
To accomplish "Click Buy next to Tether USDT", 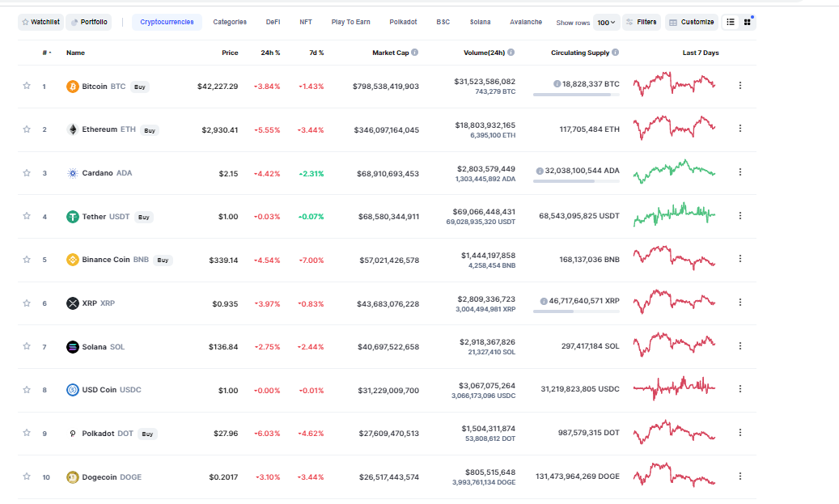I will [144, 218].
